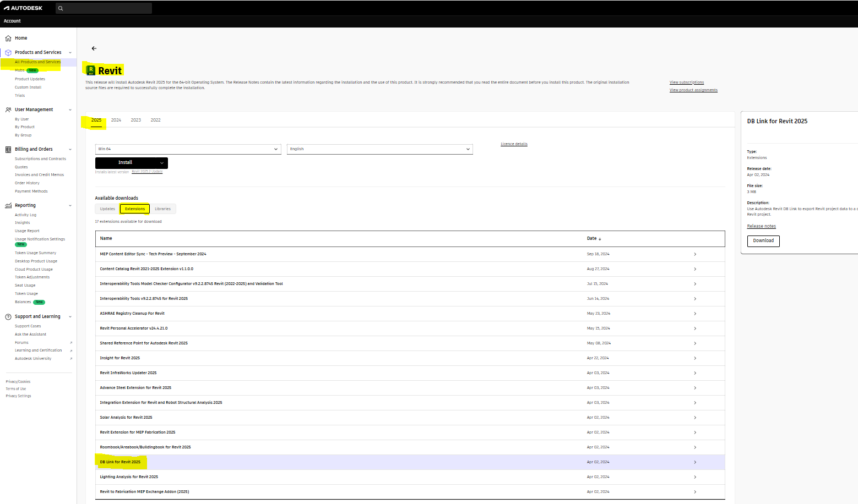
Task: Click external link icon beside Autodesk University
Action: pyautogui.click(x=71, y=359)
